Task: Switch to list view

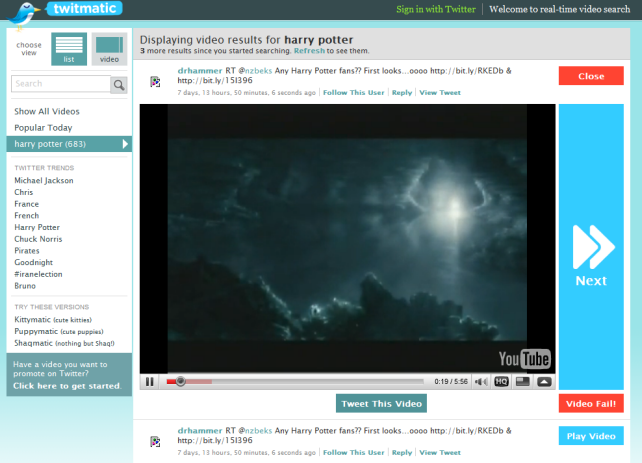Action: pyautogui.click(x=69, y=49)
